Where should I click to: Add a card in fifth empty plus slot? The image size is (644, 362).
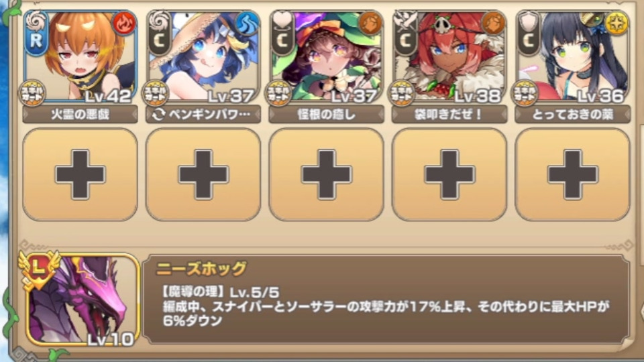click(x=572, y=174)
